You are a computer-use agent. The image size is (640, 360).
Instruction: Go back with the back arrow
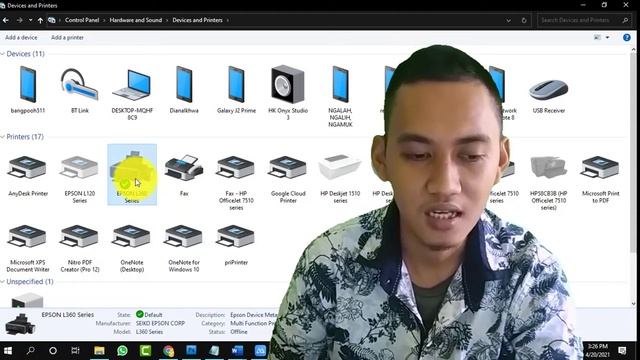[x=6, y=20]
